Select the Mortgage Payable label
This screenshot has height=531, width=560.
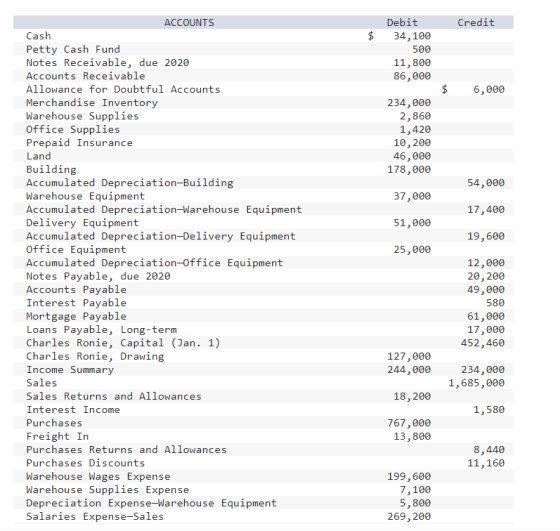(x=76, y=316)
